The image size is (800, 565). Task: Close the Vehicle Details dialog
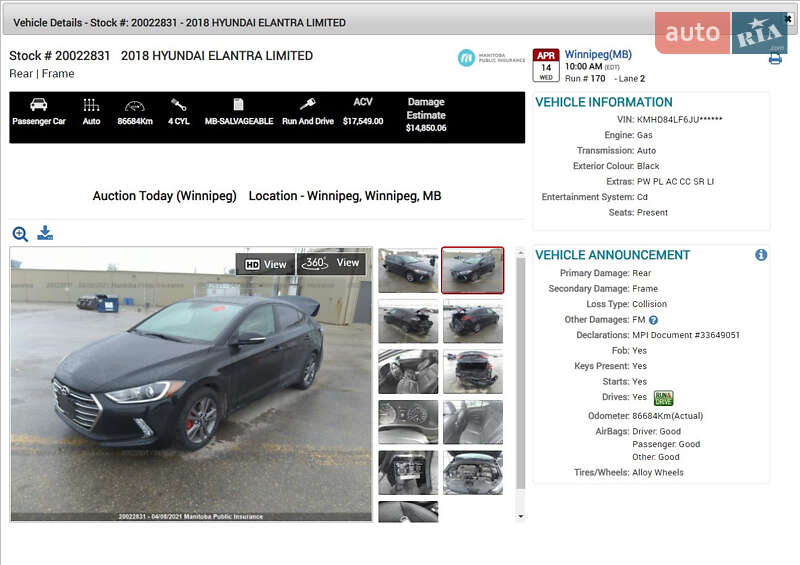tap(788, 19)
